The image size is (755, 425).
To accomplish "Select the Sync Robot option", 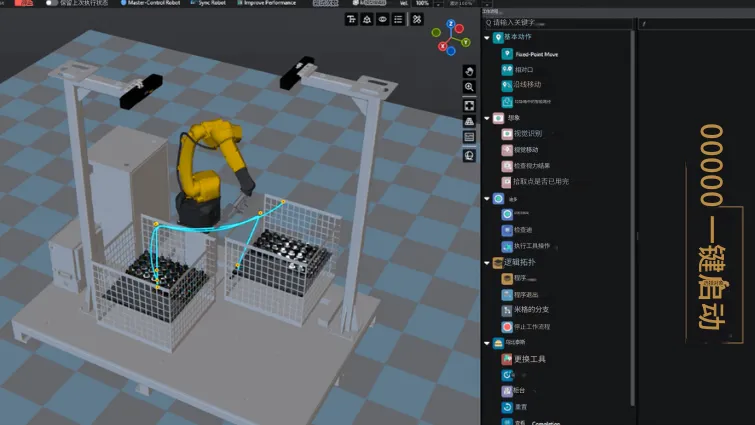I will [208, 3].
